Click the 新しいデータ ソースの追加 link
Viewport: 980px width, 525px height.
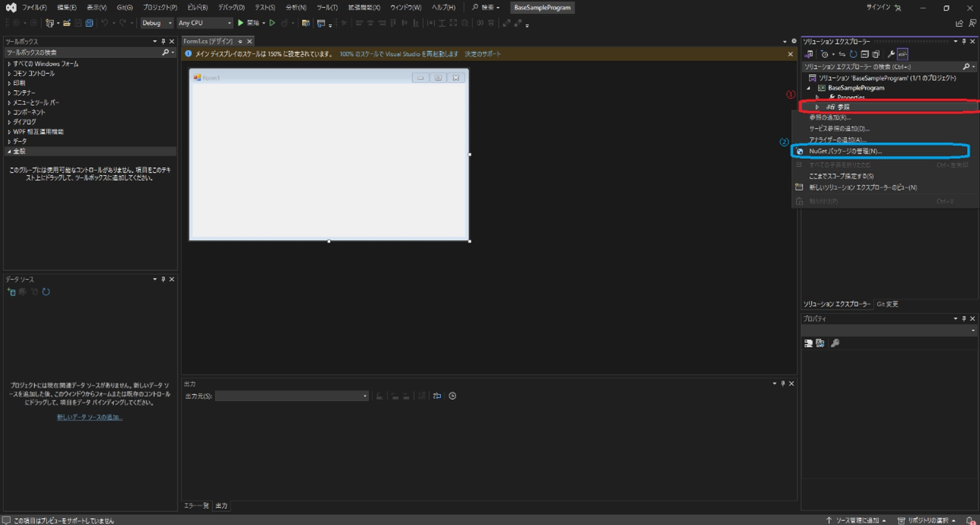click(x=90, y=417)
